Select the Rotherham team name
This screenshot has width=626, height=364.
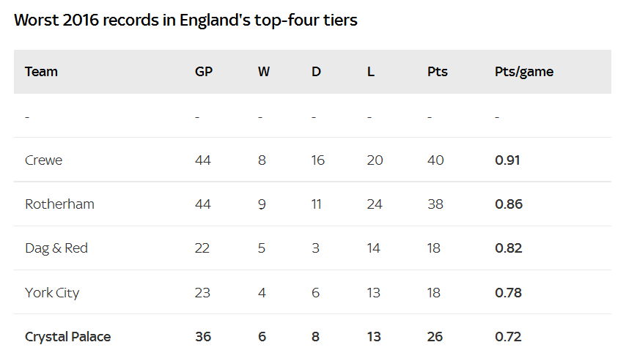tap(59, 204)
